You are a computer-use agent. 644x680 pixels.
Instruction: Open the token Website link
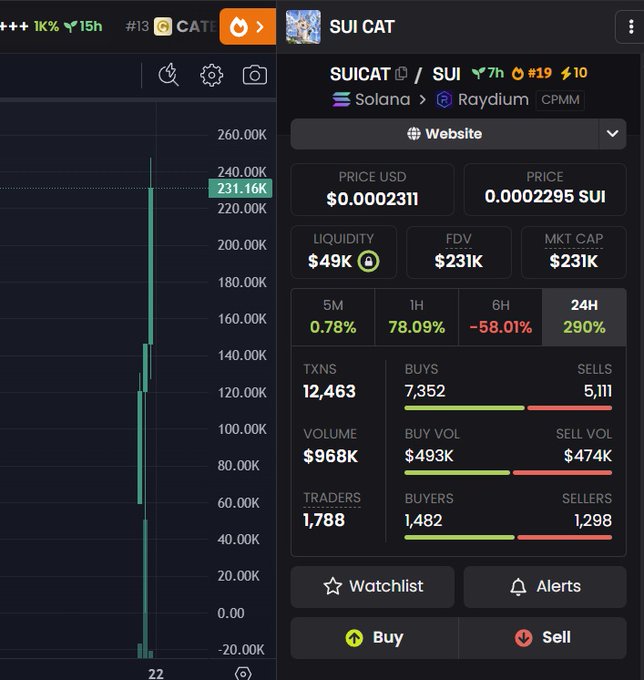pos(444,134)
